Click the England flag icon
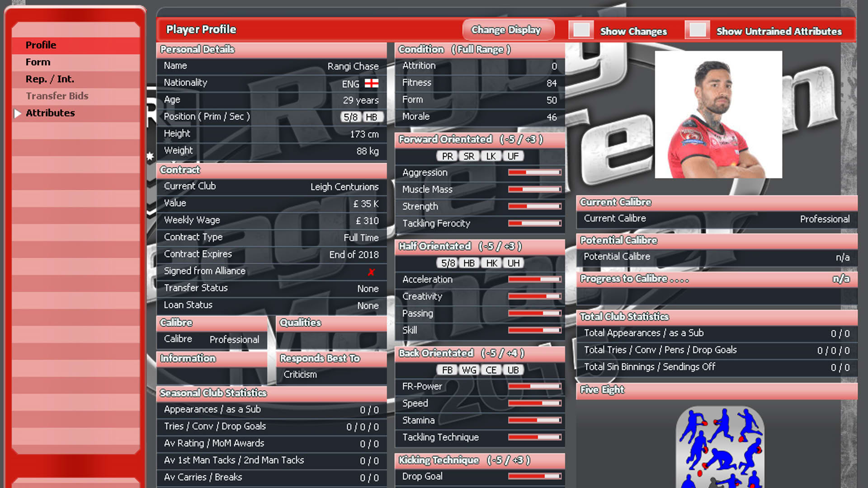868x488 pixels. coord(372,83)
